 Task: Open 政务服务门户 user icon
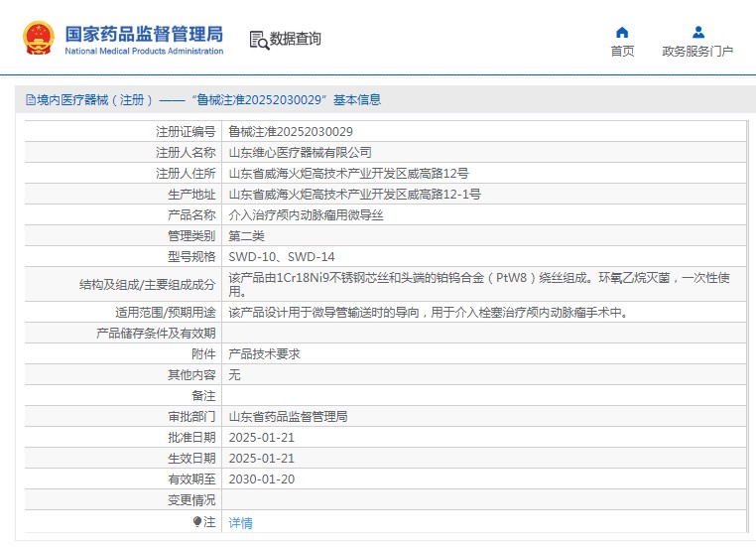click(x=697, y=33)
